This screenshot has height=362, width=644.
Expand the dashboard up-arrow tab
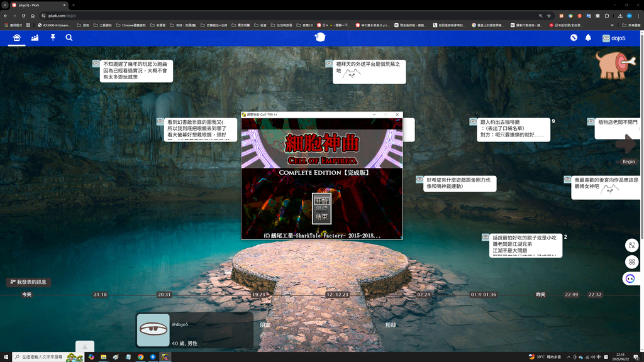[85, 346]
